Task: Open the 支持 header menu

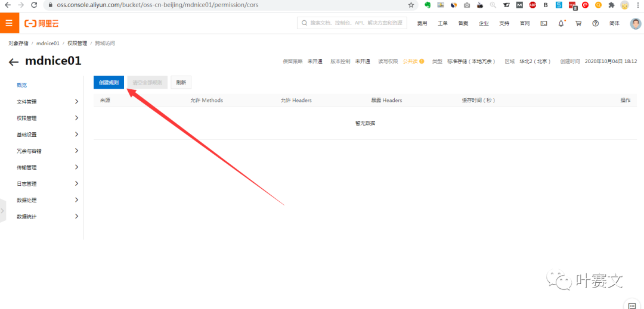Action: coord(504,23)
